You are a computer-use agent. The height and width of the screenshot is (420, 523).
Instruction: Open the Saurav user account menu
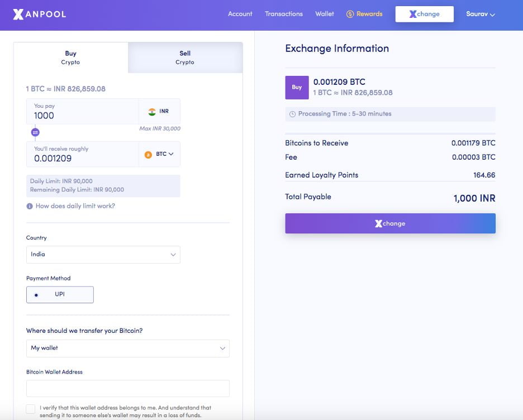pyautogui.click(x=480, y=14)
